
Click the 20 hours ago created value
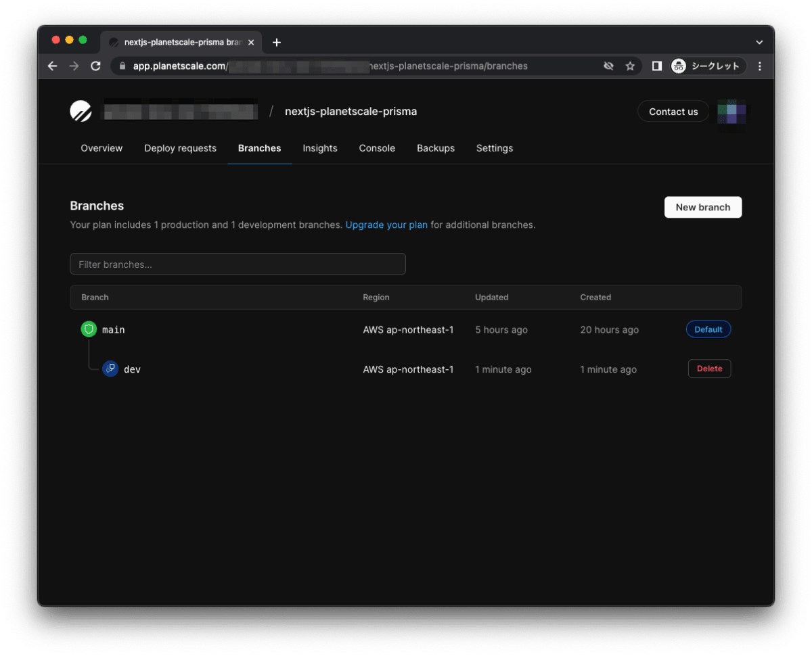tap(609, 330)
